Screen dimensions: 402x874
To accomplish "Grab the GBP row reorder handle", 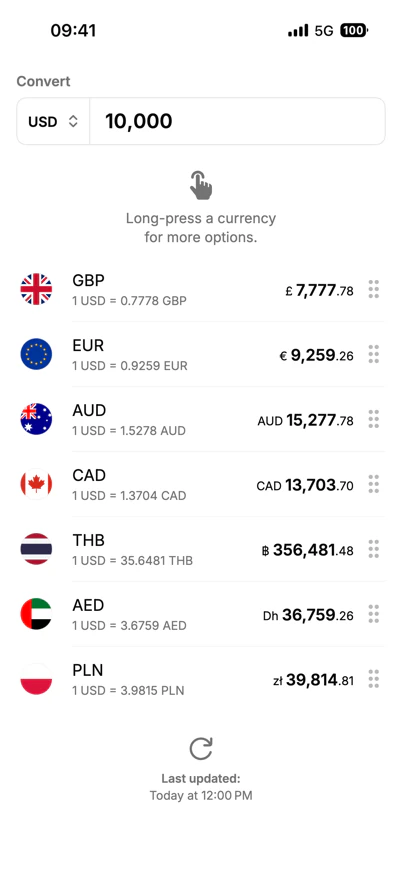I will coord(374,289).
